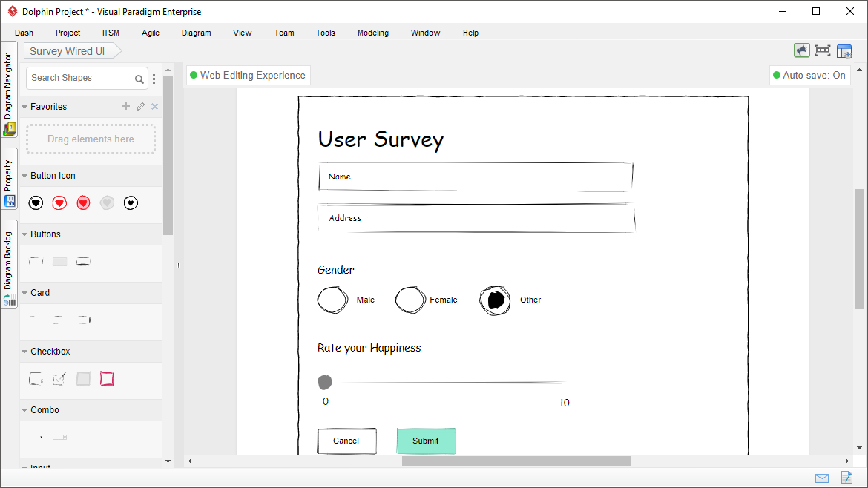This screenshot has width=868, height=488.
Task: Open the Tools menu
Action: click(x=326, y=33)
